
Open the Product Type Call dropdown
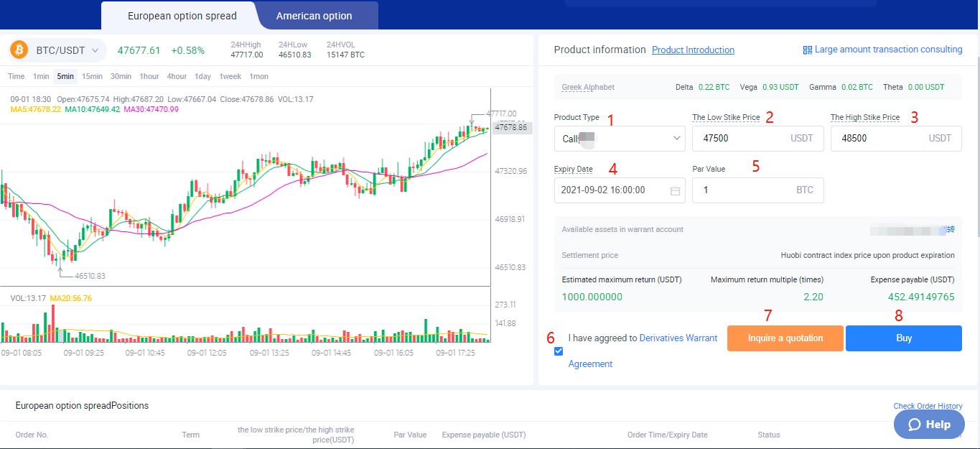coord(619,139)
